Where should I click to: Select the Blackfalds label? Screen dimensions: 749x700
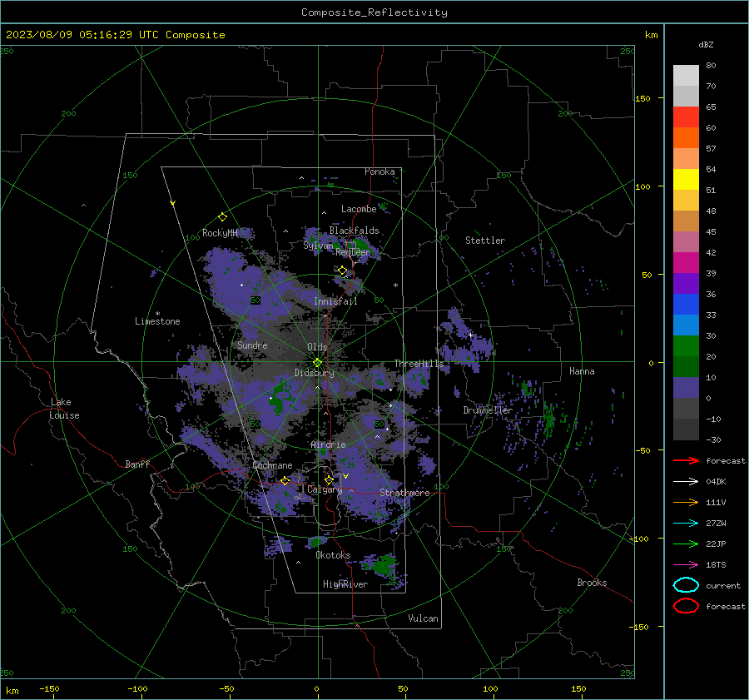pos(354,231)
